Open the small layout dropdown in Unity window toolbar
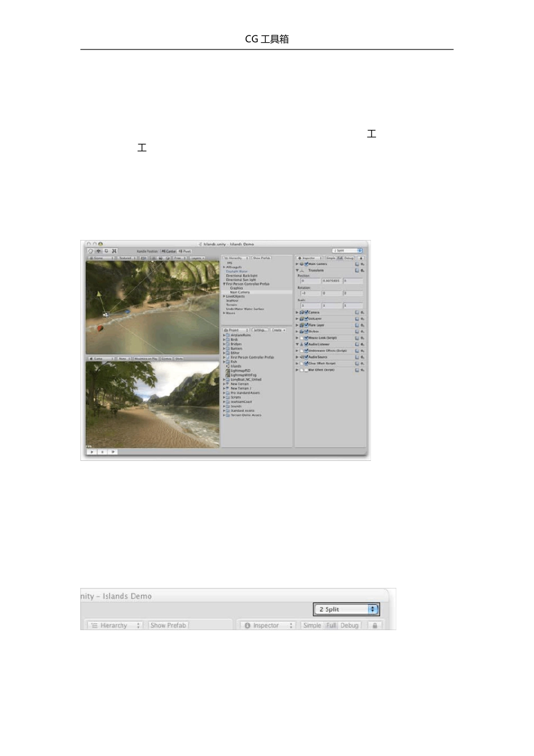 tap(347, 251)
